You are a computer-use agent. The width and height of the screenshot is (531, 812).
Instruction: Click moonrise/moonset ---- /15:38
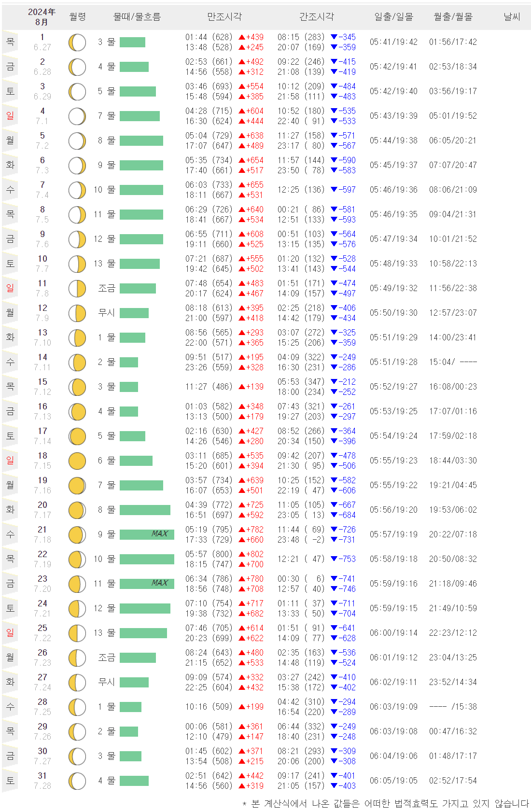coord(453,707)
